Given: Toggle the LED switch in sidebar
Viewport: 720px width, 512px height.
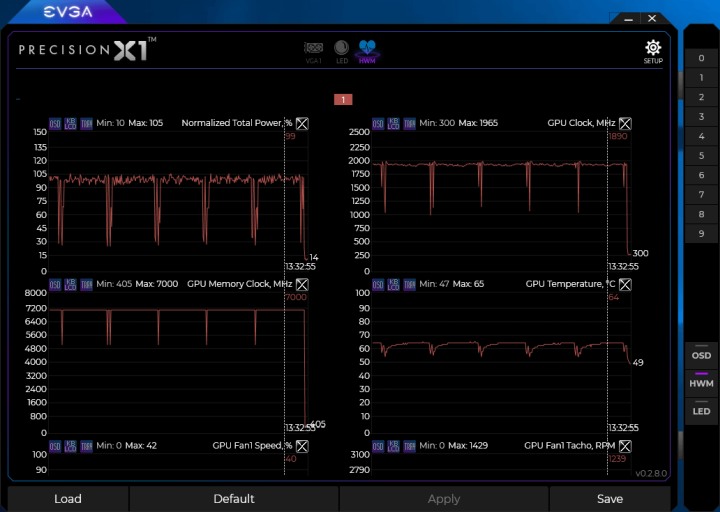Looking at the screenshot, I should click(701, 409).
